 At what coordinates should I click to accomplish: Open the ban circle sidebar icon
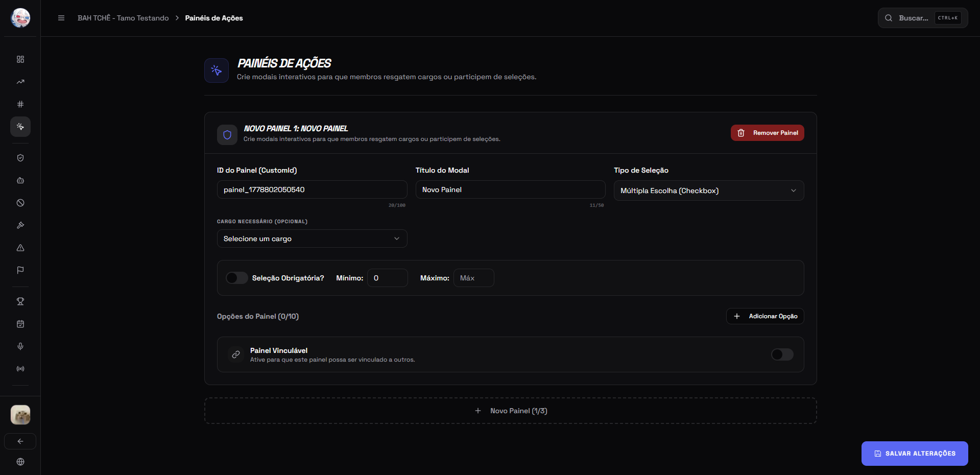point(20,203)
